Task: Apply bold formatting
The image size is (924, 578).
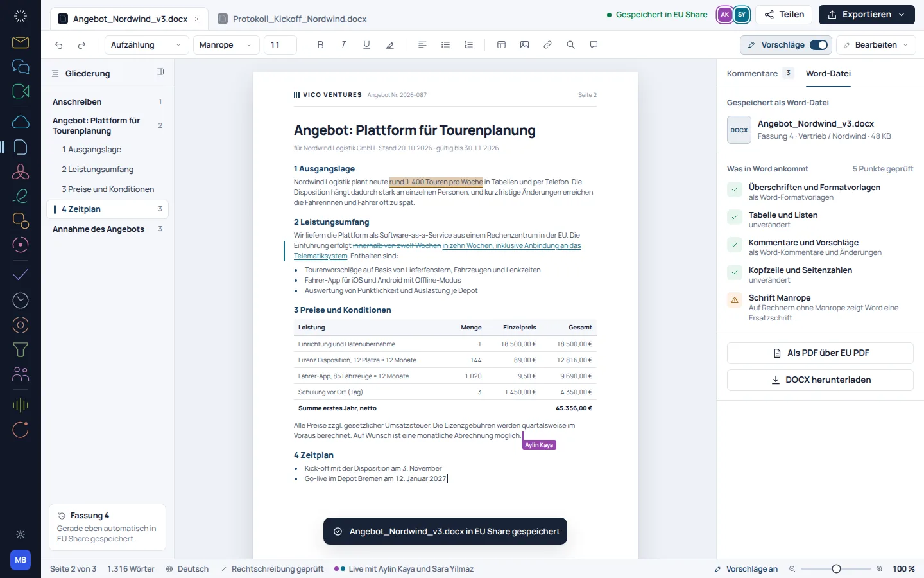Action: pos(320,45)
